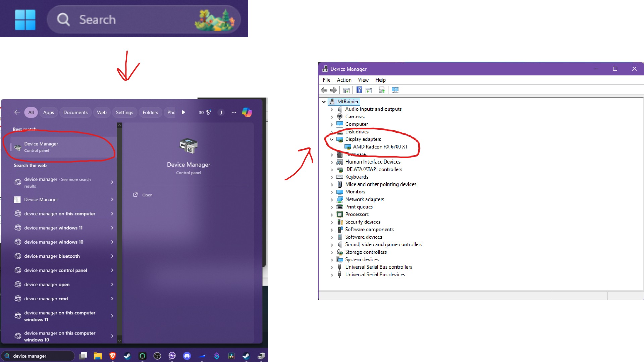
Task: Collapse the Display adapters category
Action: [x=331, y=139]
